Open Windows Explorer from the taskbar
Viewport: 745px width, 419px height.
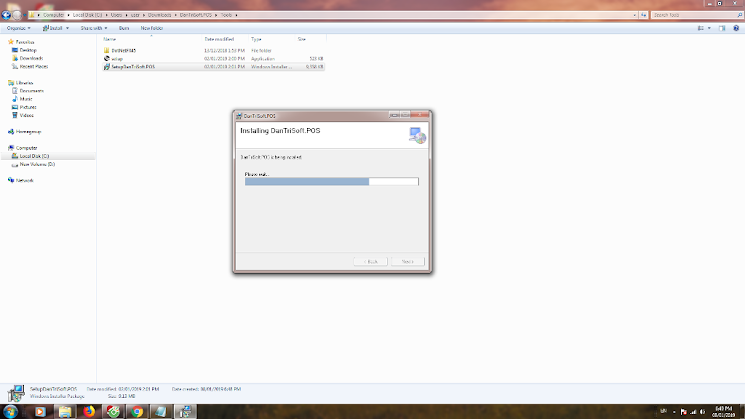65,411
